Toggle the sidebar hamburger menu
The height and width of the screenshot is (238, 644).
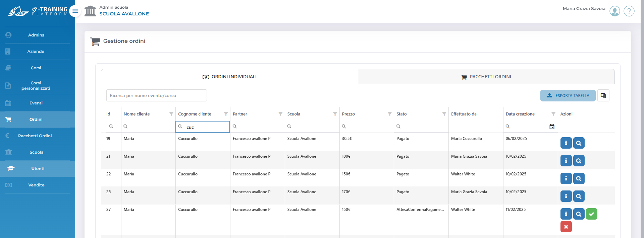(x=75, y=11)
